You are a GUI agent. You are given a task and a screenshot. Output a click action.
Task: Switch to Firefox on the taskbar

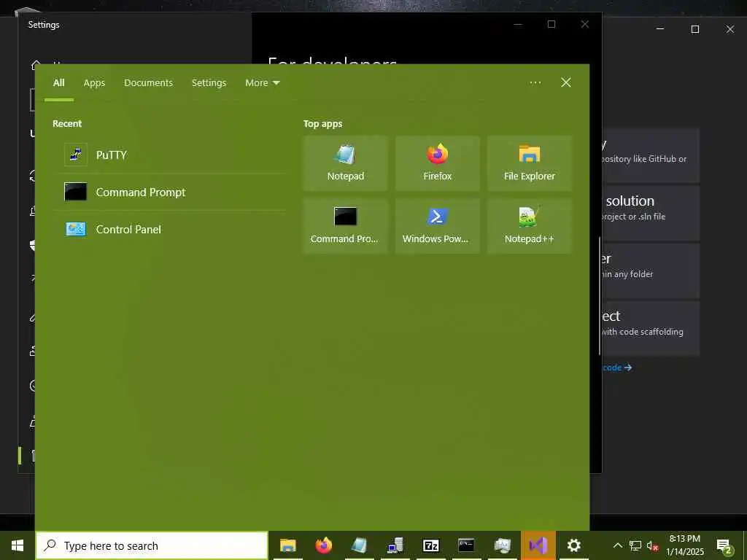tap(323, 545)
